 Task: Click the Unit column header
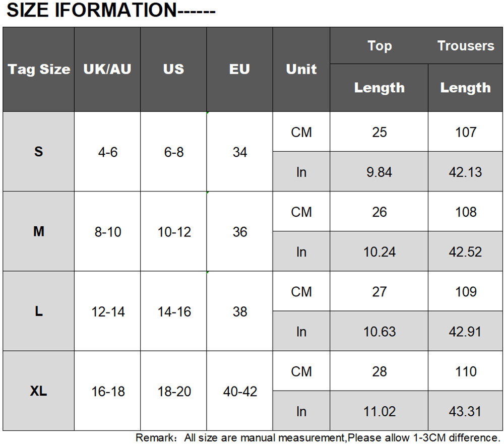coord(301,69)
